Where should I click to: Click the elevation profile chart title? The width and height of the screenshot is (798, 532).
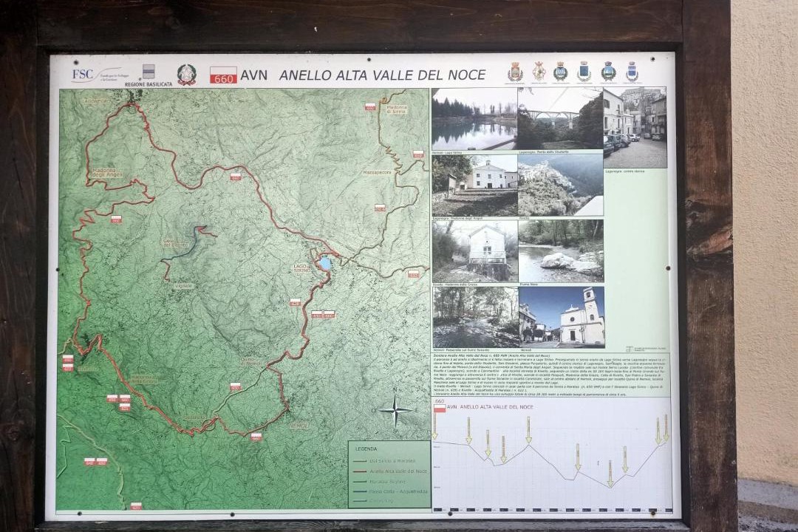coord(489,407)
